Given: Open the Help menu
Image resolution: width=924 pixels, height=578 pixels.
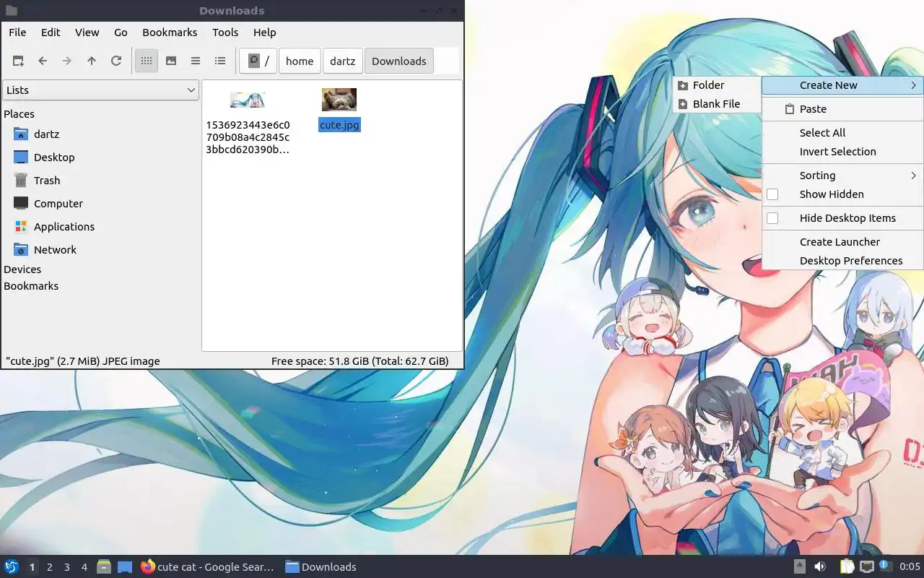Looking at the screenshot, I should pyautogui.click(x=265, y=33).
